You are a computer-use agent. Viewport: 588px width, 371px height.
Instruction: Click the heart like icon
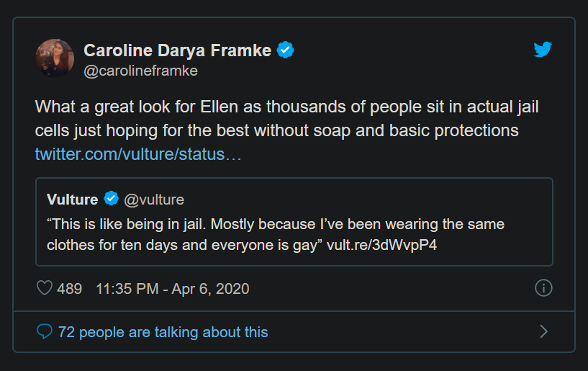45,288
